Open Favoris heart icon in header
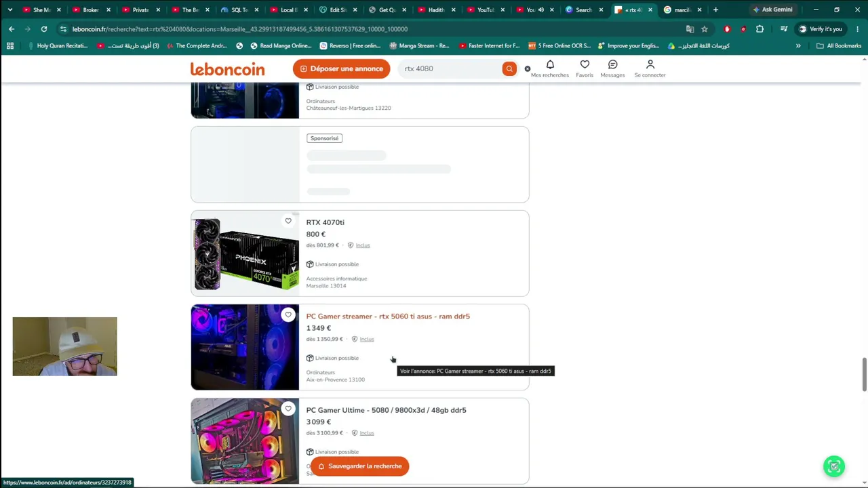Screen dimensions: 868x488 585,68
